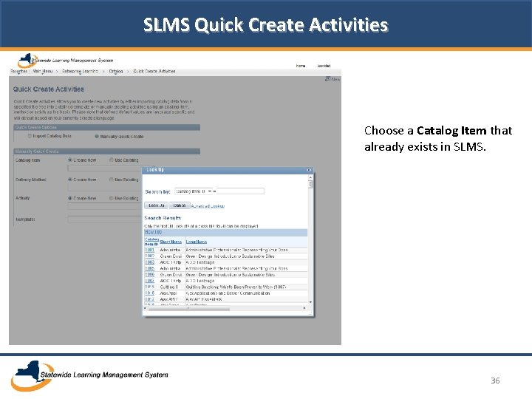Open Enterprise Learning breadcrumb
This screenshot has width=532, height=399.
[x=80, y=71]
